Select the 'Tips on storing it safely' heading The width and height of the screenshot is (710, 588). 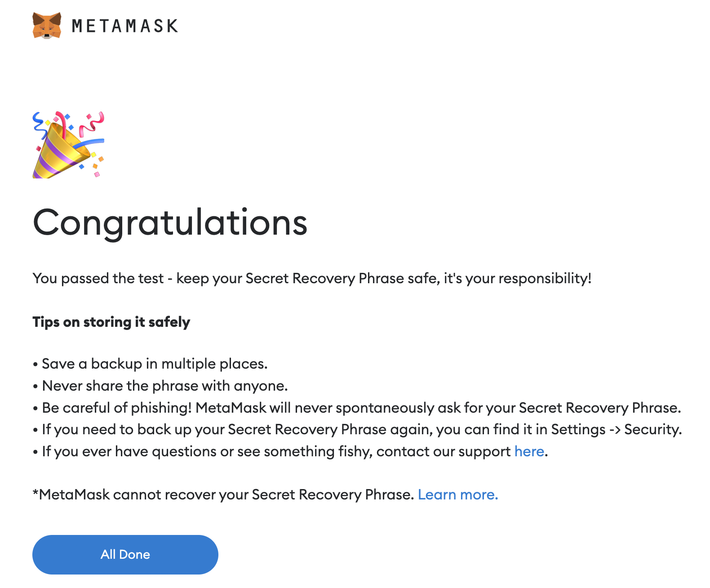pyautogui.click(x=111, y=322)
